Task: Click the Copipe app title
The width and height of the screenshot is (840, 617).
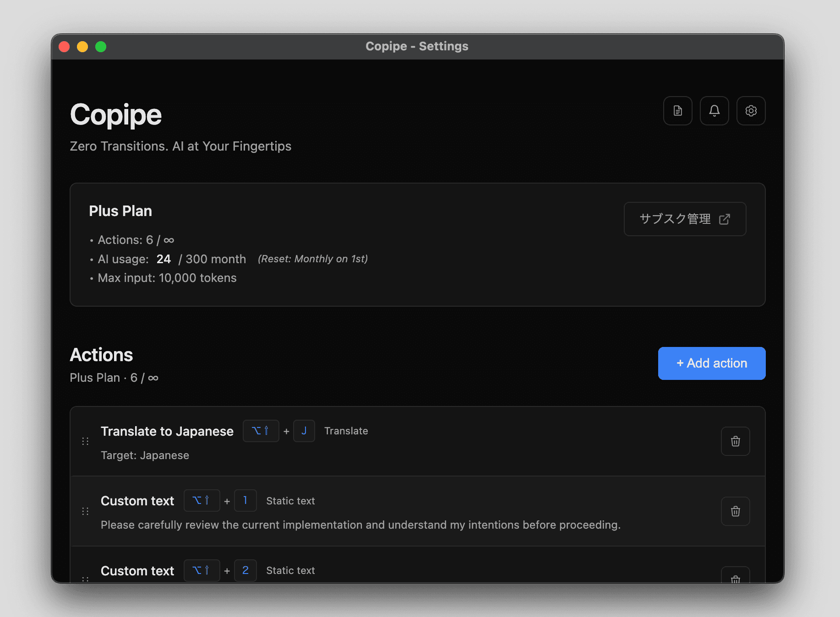Action: 115,114
